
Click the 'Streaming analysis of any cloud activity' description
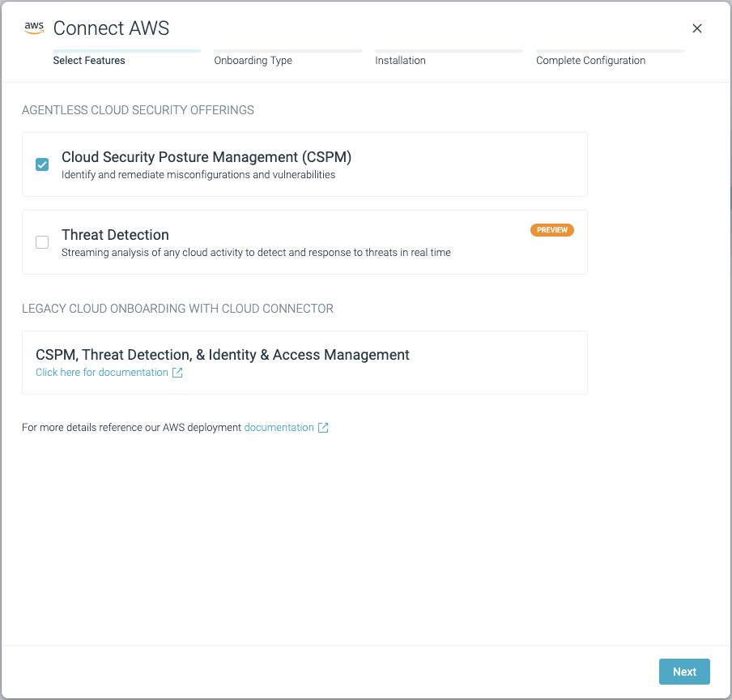257,252
